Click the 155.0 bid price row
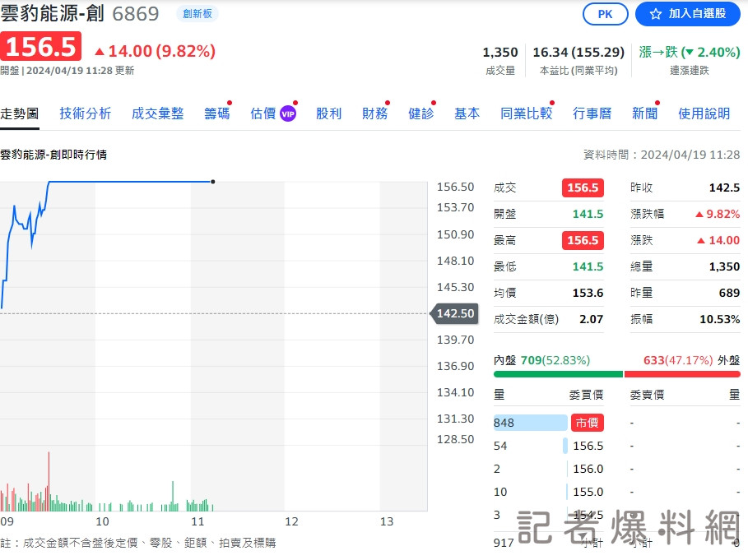This screenshot has height=560, width=748. [x=549, y=492]
